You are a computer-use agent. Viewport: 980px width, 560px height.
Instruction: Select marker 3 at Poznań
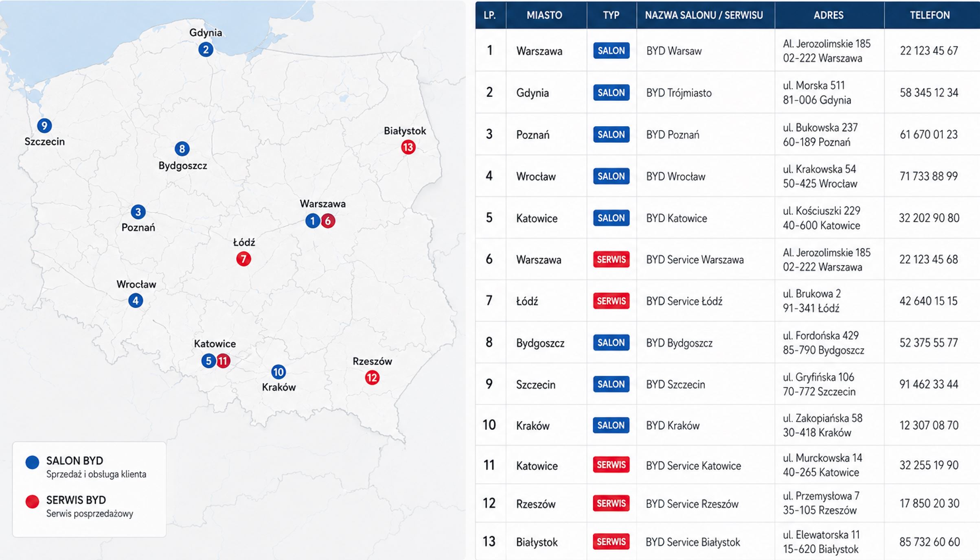tap(138, 212)
